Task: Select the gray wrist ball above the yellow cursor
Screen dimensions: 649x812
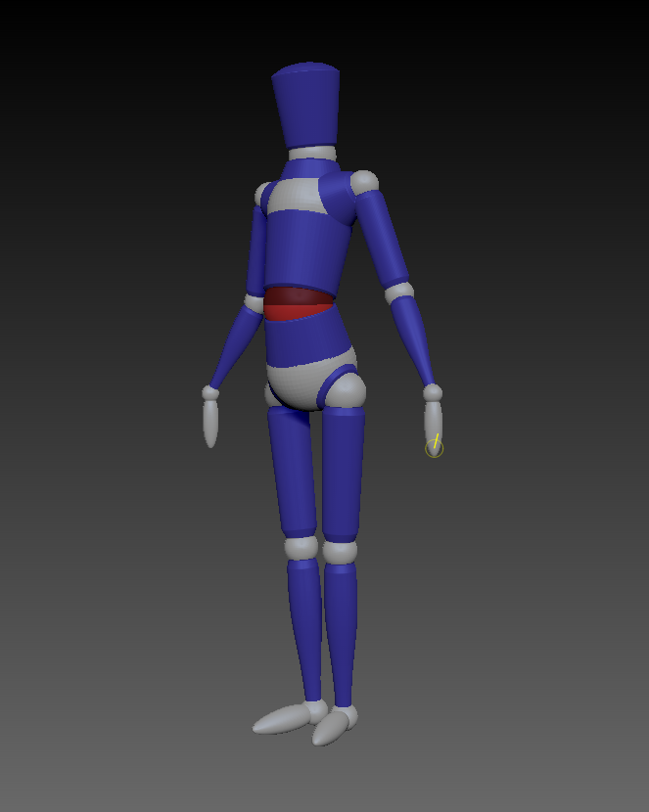Action: [433, 392]
